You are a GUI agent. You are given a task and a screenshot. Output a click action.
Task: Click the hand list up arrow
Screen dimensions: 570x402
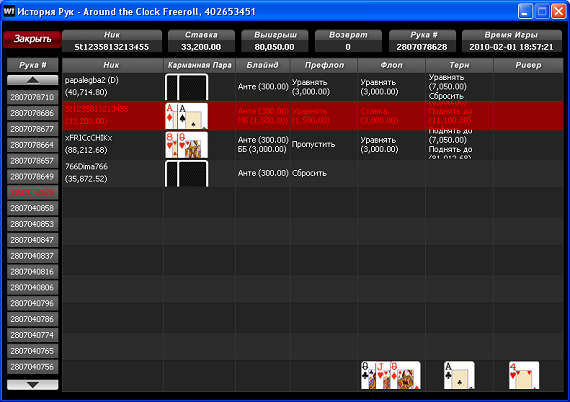[x=33, y=80]
